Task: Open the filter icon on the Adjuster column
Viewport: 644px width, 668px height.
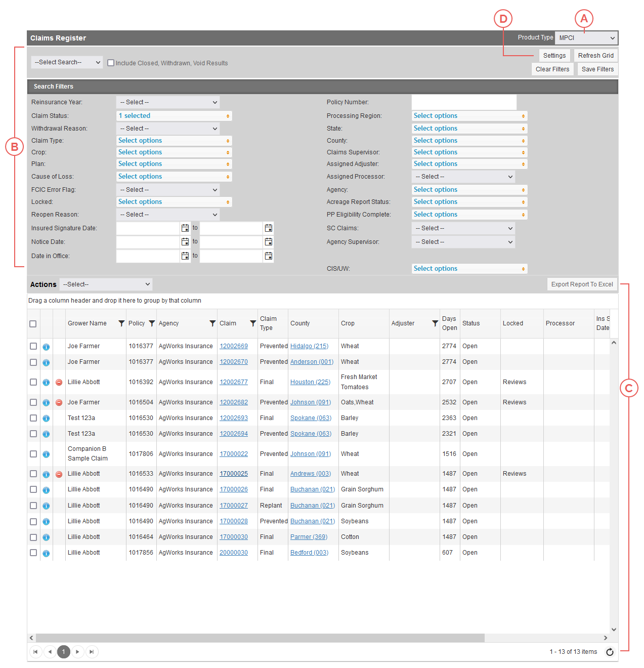Action: [x=435, y=323]
